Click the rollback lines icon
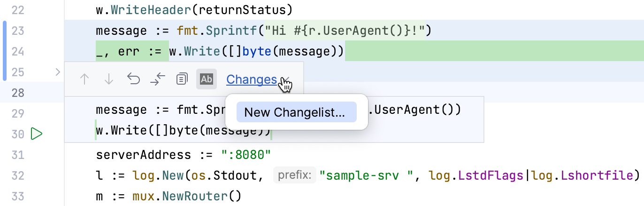 (x=134, y=79)
